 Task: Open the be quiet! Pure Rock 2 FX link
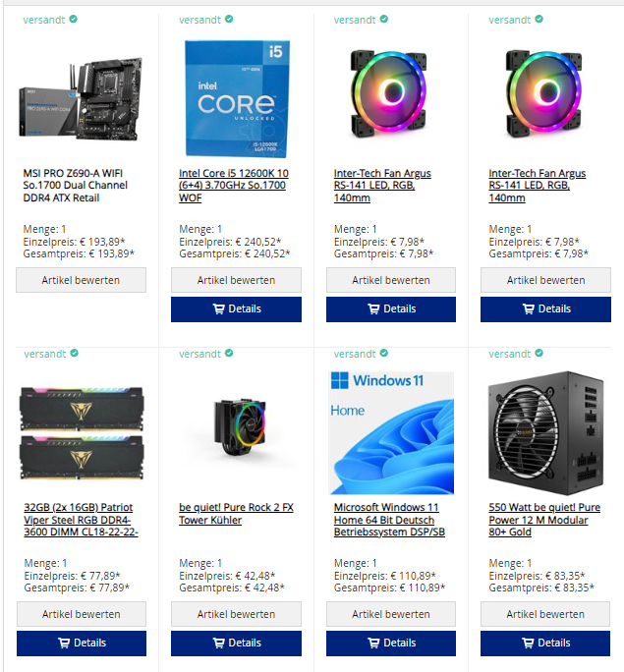236,514
